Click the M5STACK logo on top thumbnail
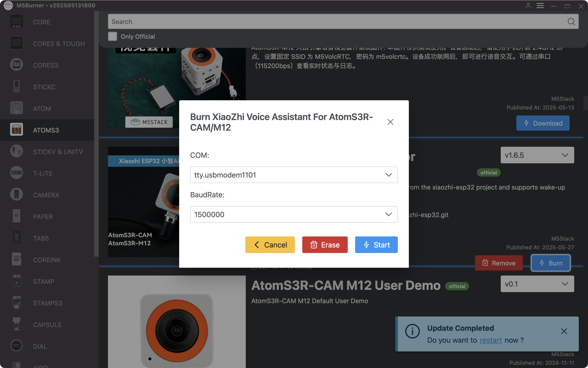This screenshot has width=588, height=368. pyautogui.click(x=149, y=122)
